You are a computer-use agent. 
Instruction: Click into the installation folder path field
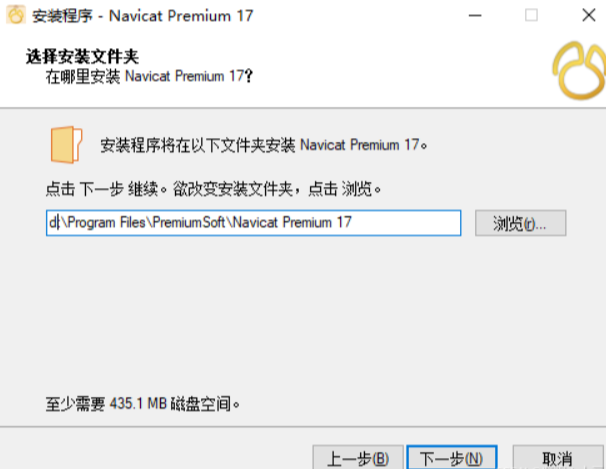pyautogui.click(x=254, y=223)
